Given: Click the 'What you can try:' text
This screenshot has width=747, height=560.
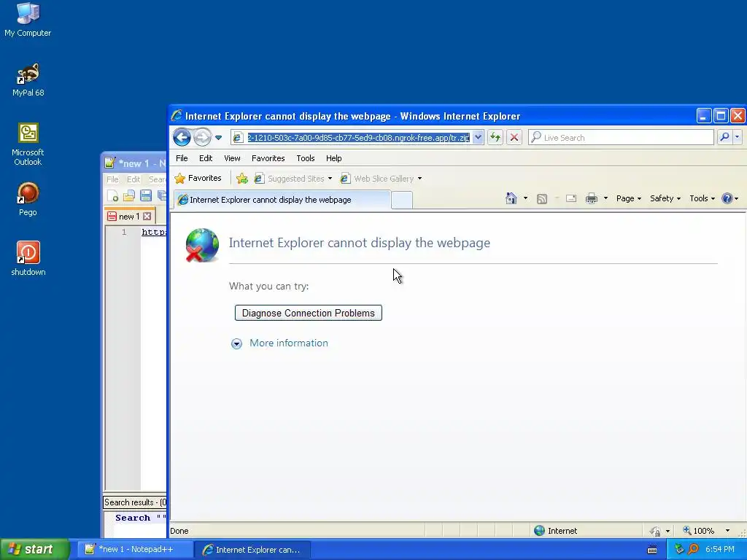Looking at the screenshot, I should (268, 286).
